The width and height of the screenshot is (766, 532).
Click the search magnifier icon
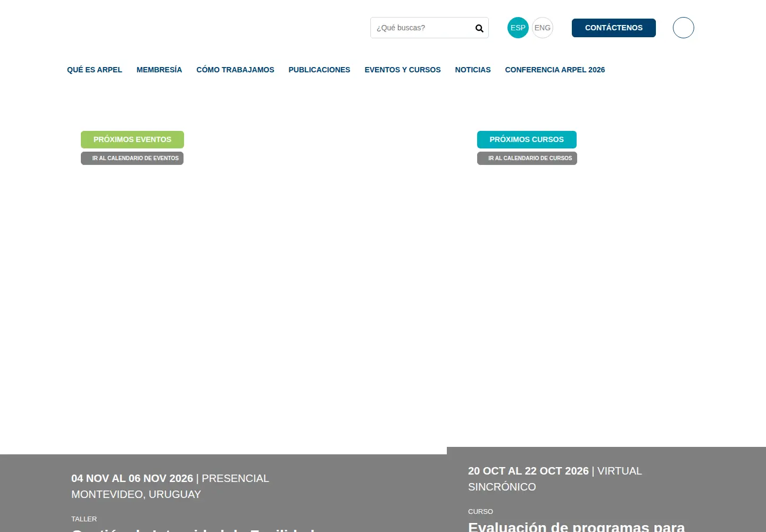click(x=479, y=28)
